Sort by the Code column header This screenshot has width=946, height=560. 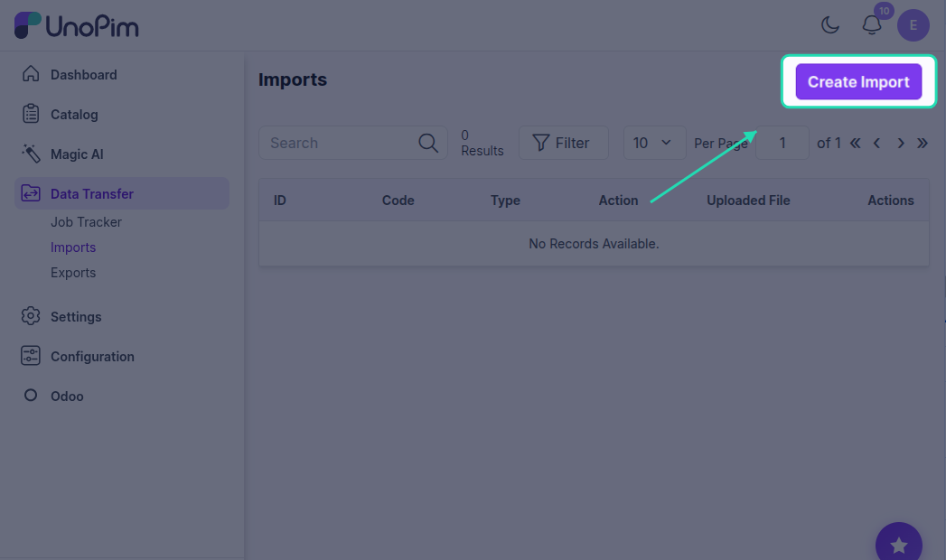coord(398,201)
